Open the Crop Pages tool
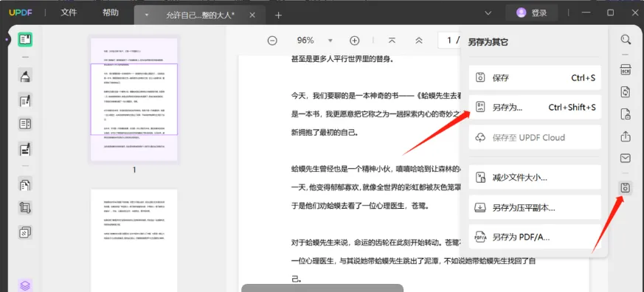Image resolution: width=644 pixels, height=292 pixels. click(x=25, y=209)
